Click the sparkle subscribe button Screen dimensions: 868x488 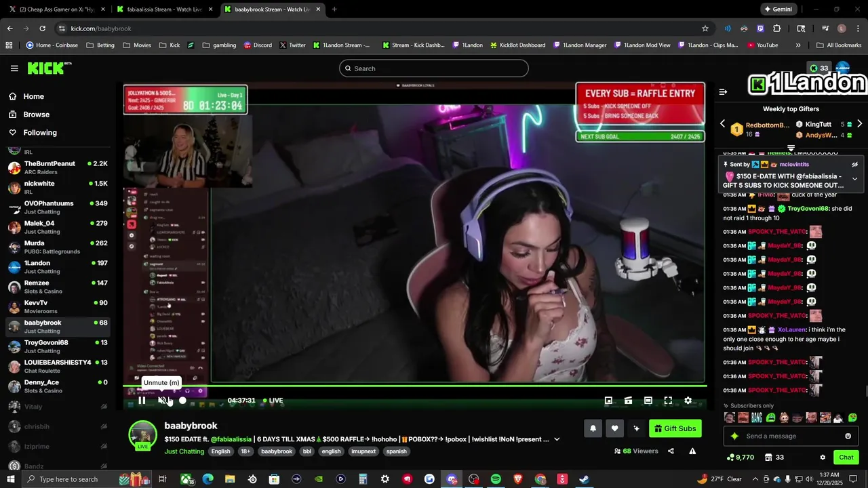coord(636,428)
